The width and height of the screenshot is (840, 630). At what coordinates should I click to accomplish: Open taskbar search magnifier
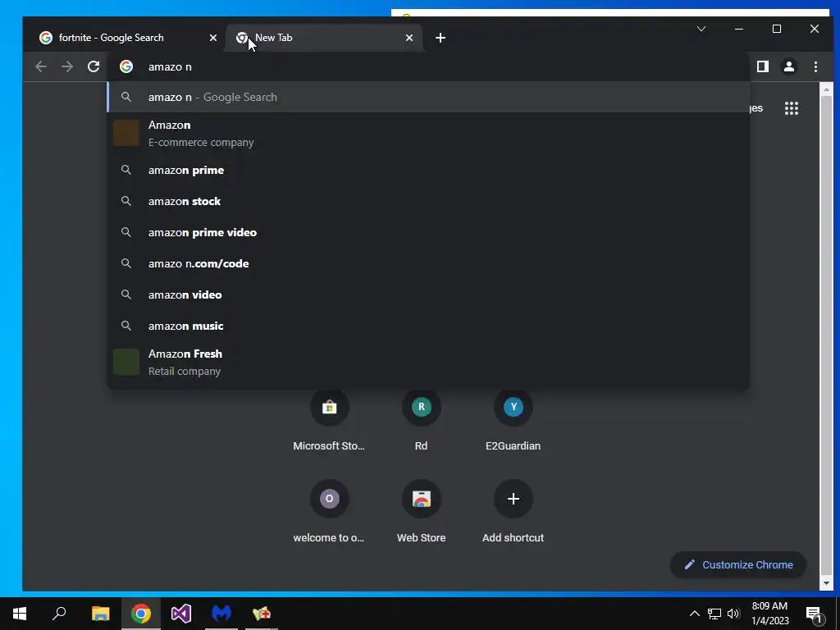tap(59, 614)
